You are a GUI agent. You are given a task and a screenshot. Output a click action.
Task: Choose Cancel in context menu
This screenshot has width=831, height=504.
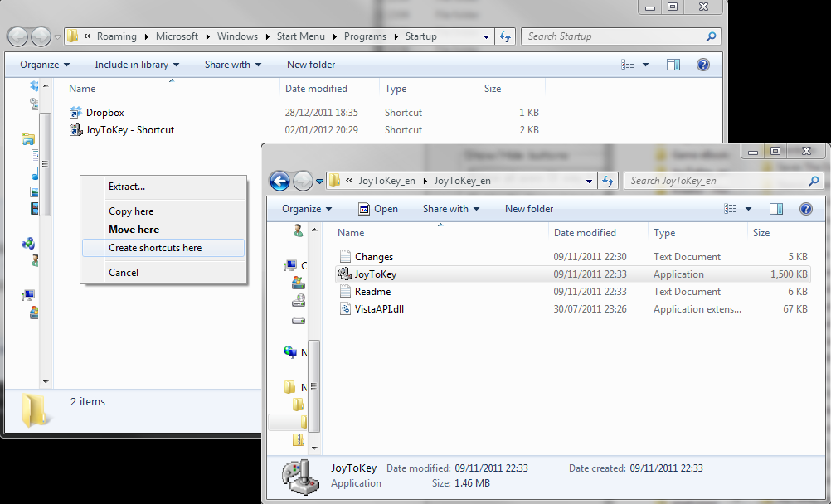(163, 273)
